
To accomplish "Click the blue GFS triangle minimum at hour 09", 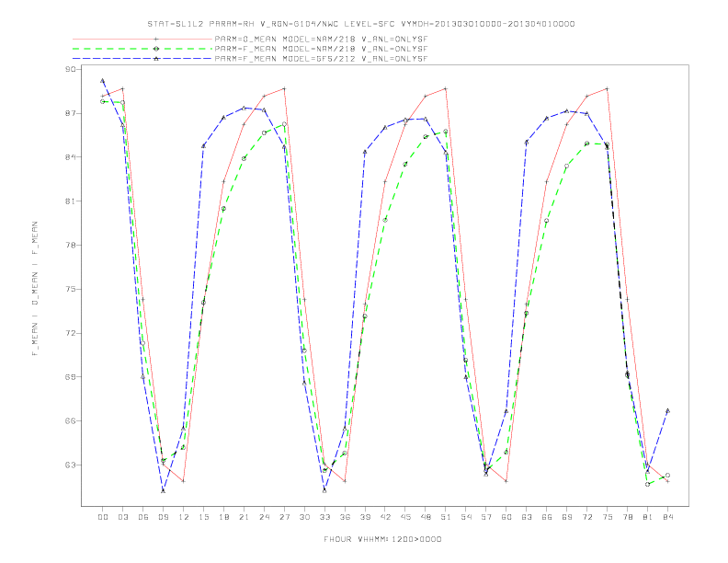I will tap(163, 490).
